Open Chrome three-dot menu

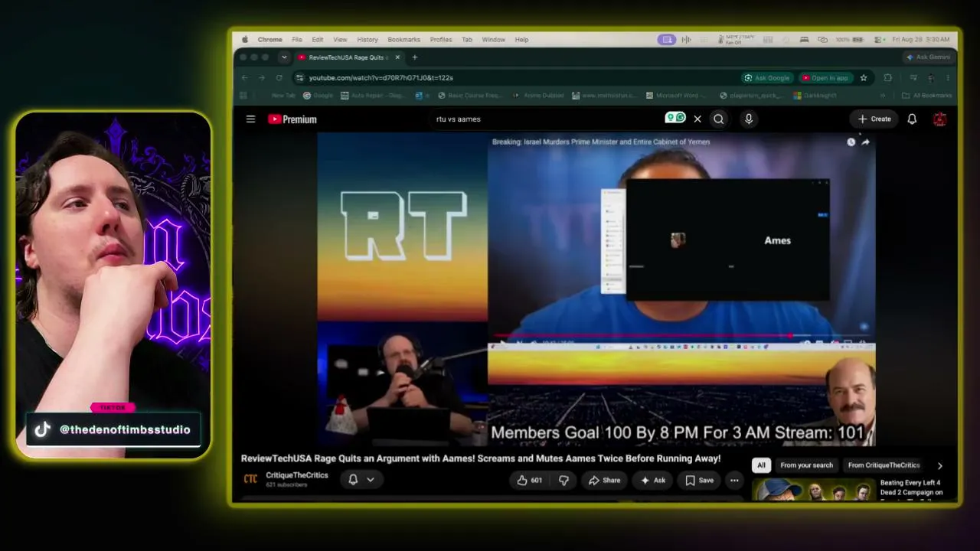click(948, 77)
